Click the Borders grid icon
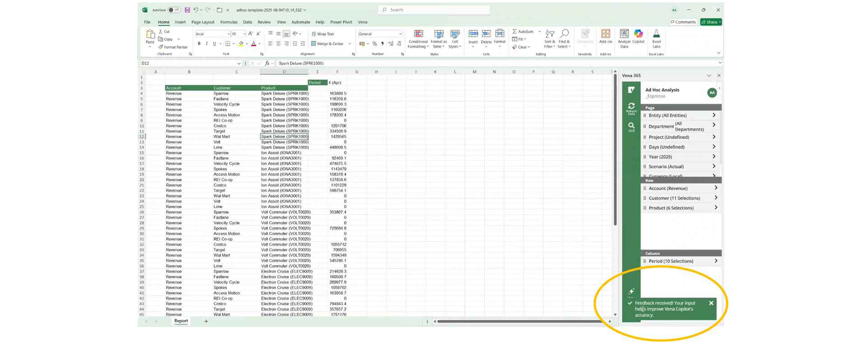 (228, 44)
